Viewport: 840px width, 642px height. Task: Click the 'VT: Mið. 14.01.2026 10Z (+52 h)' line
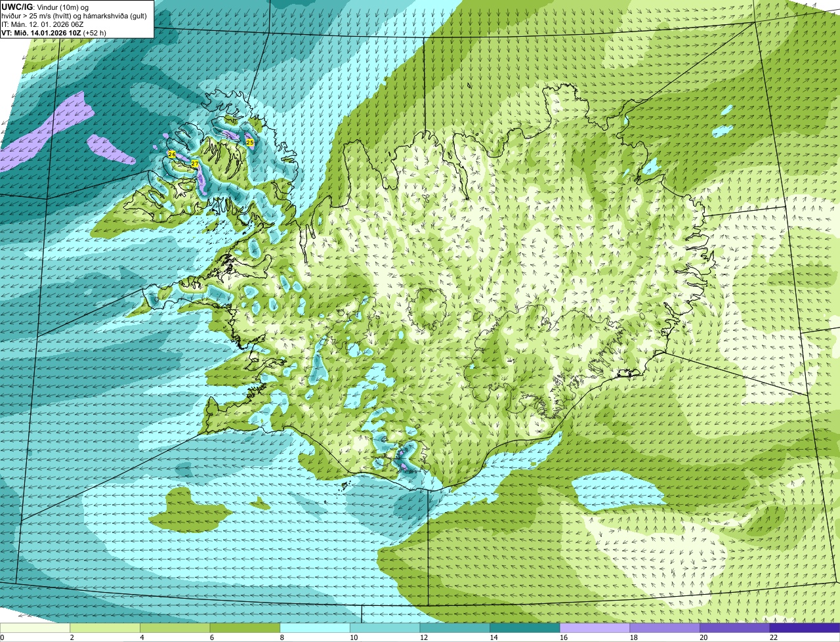click(x=54, y=32)
